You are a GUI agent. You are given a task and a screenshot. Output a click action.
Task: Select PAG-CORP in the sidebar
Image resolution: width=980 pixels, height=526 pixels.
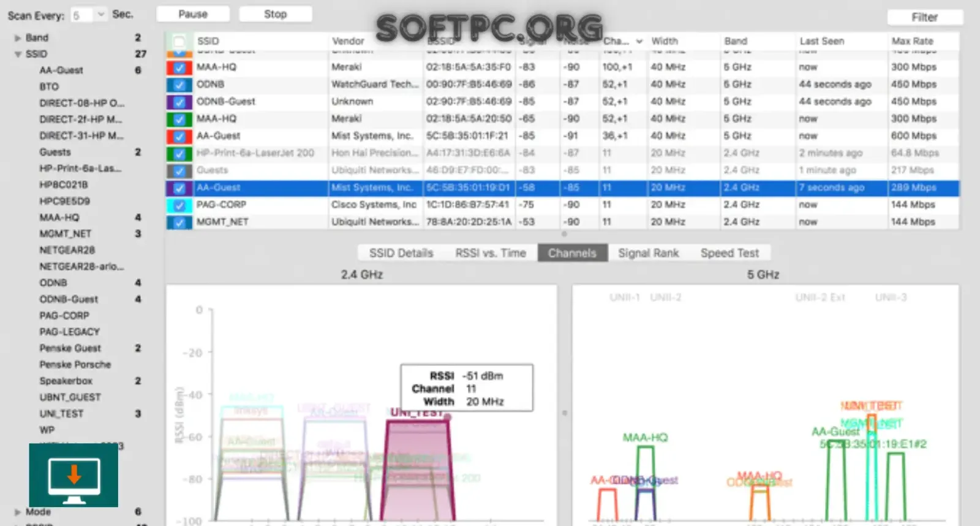64,316
